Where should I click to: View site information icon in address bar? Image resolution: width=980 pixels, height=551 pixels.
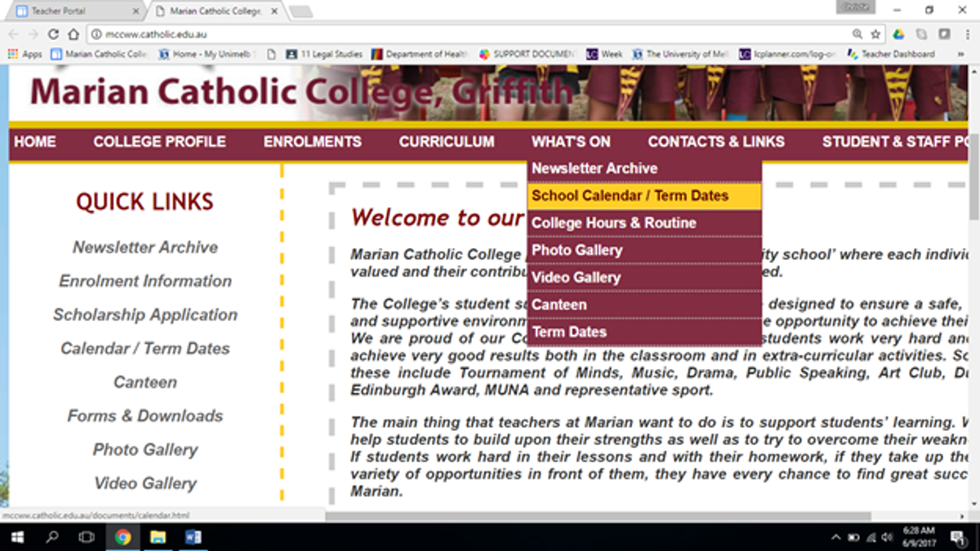tap(96, 34)
